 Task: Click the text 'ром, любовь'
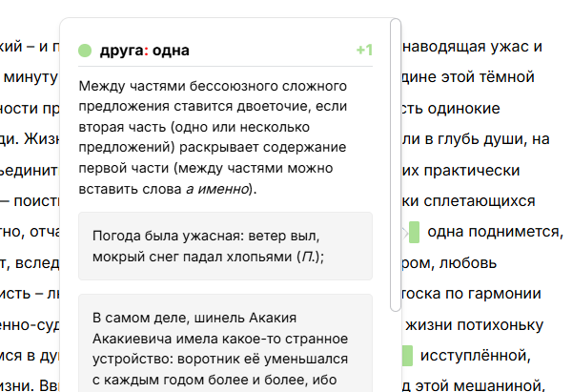[449, 263]
